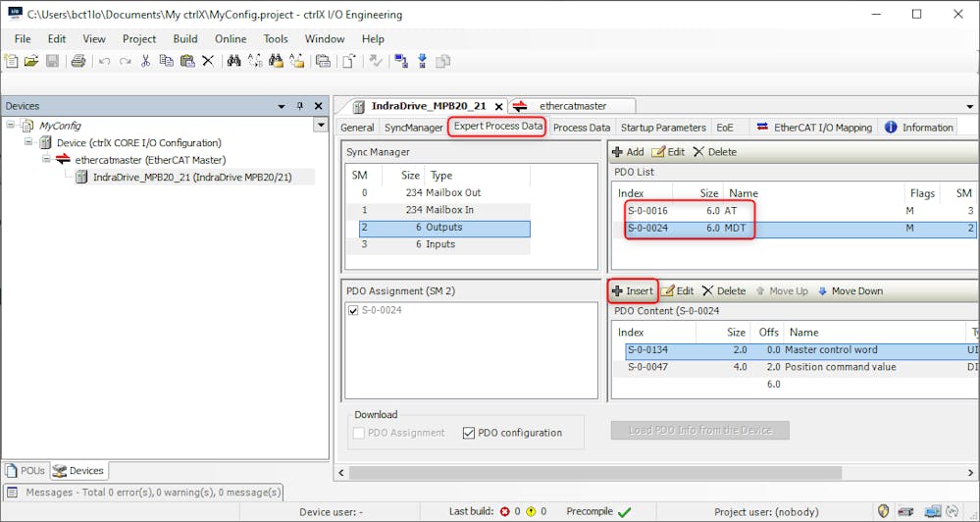Toggle the PDO configuration download checkbox
Screen dimensions: 980x522
(x=469, y=433)
